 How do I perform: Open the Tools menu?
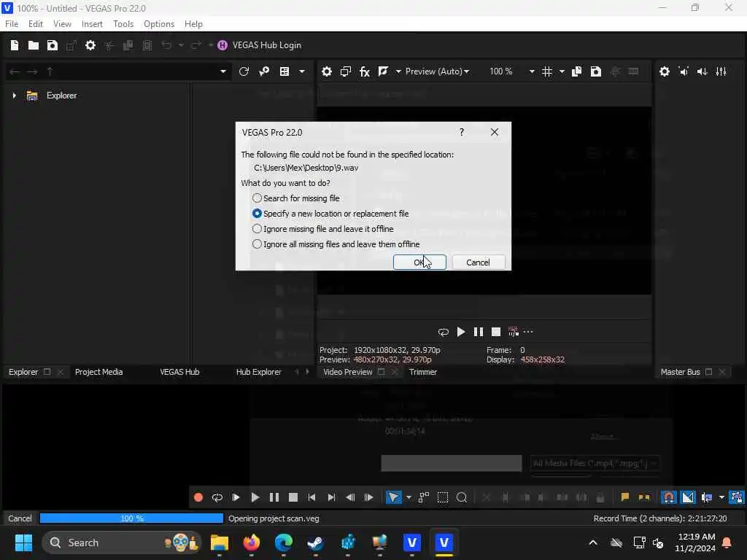(123, 24)
